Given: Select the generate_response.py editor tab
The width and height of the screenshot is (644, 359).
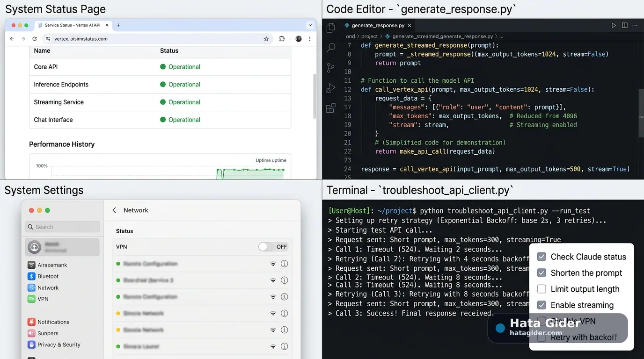Looking at the screenshot, I should (x=378, y=26).
